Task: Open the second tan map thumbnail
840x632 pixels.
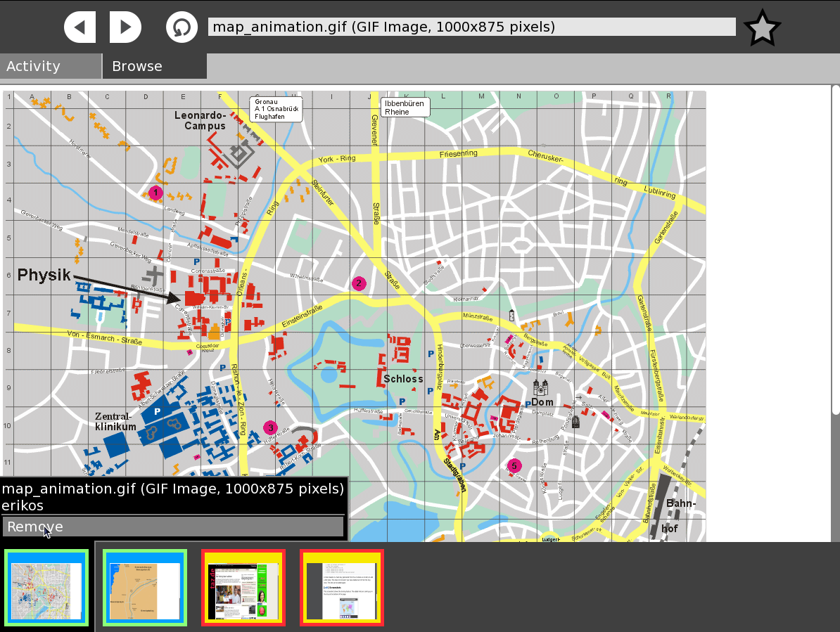Action: pos(145,588)
